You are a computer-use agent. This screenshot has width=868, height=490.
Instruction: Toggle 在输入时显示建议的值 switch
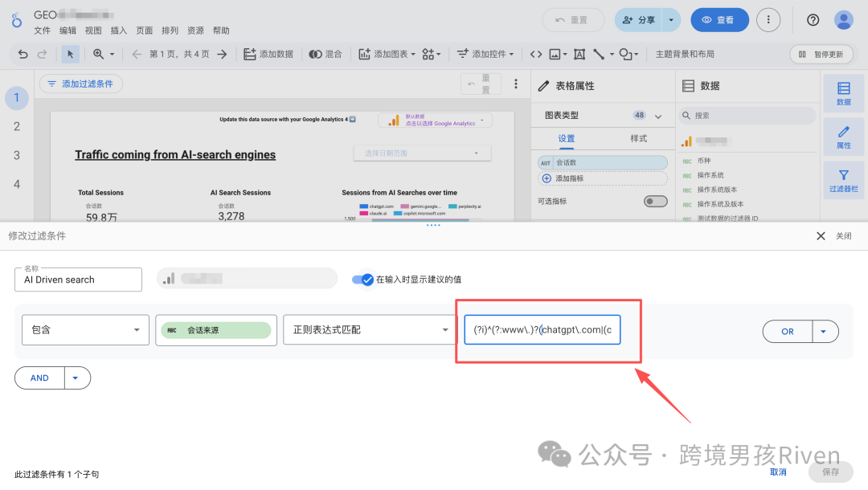[363, 280]
